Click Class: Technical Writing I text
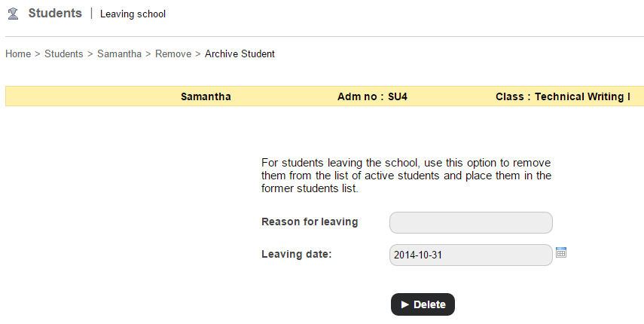This screenshot has width=644, height=324. tap(563, 96)
